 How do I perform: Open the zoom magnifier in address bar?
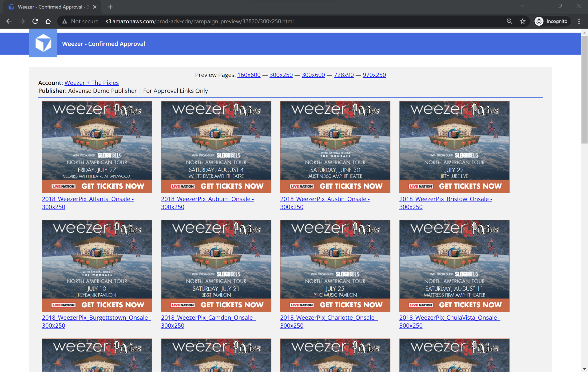(x=509, y=21)
